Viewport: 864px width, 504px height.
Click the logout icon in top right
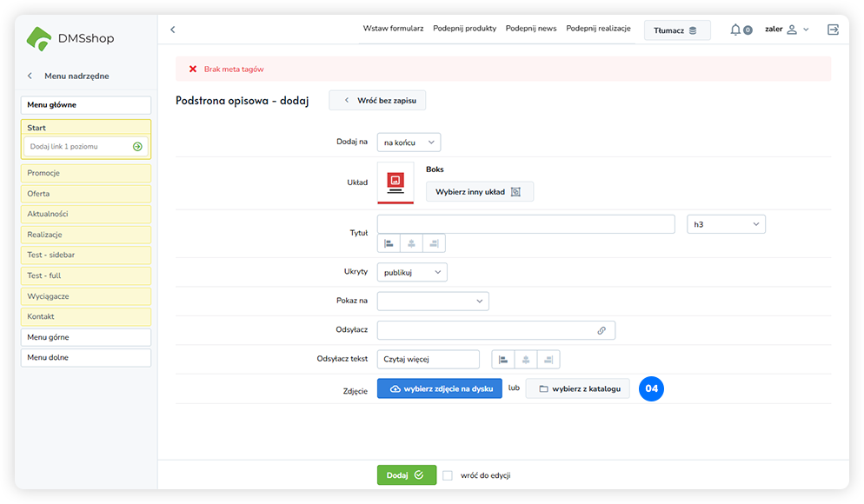click(833, 30)
